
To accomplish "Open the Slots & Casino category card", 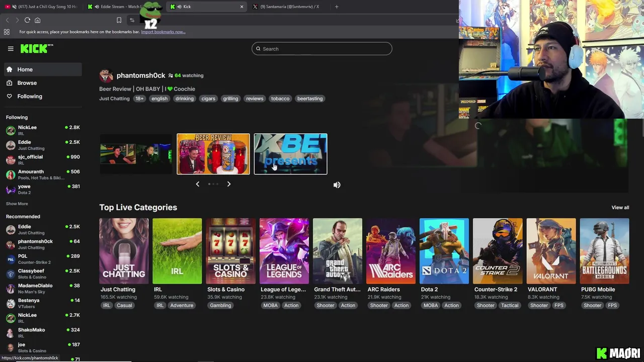I will pos(230,251).
